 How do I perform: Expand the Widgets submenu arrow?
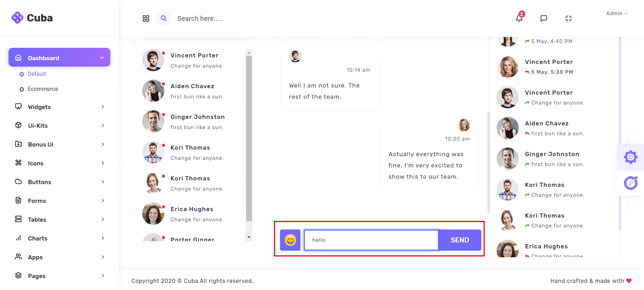[x=103, y=107]
